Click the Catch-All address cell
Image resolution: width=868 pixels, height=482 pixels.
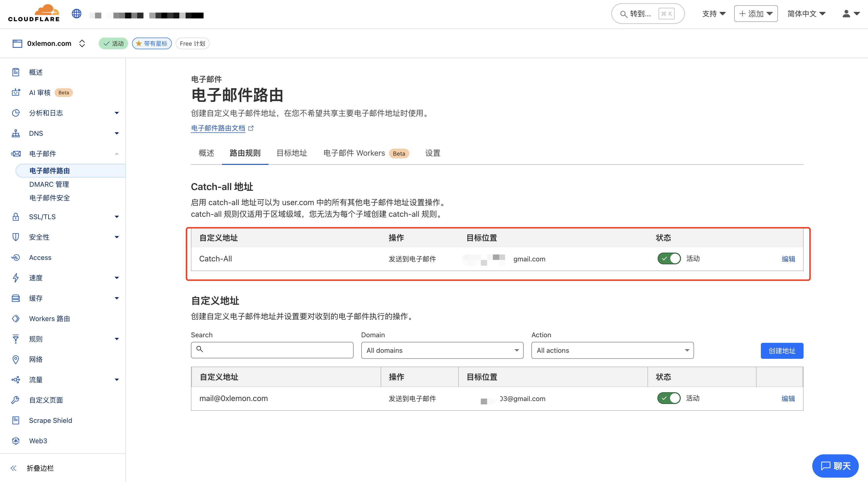[x=215, y=258]
